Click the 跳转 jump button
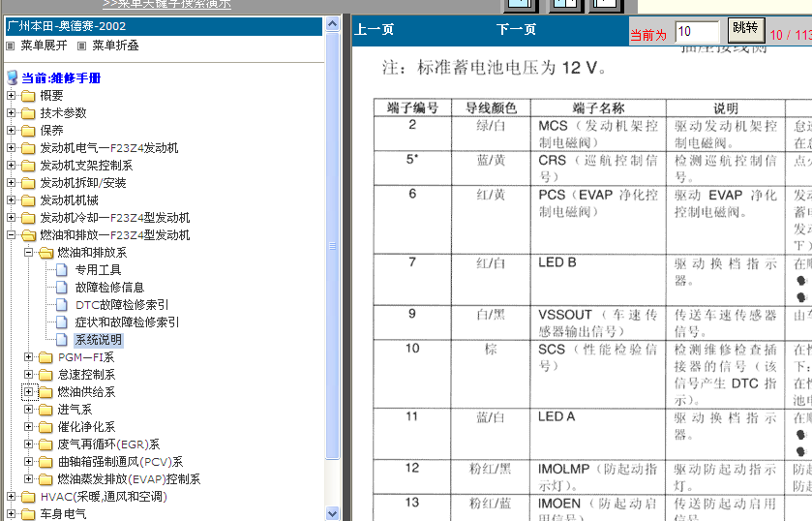This screenshot has width=812, height=521. [746, 29]
